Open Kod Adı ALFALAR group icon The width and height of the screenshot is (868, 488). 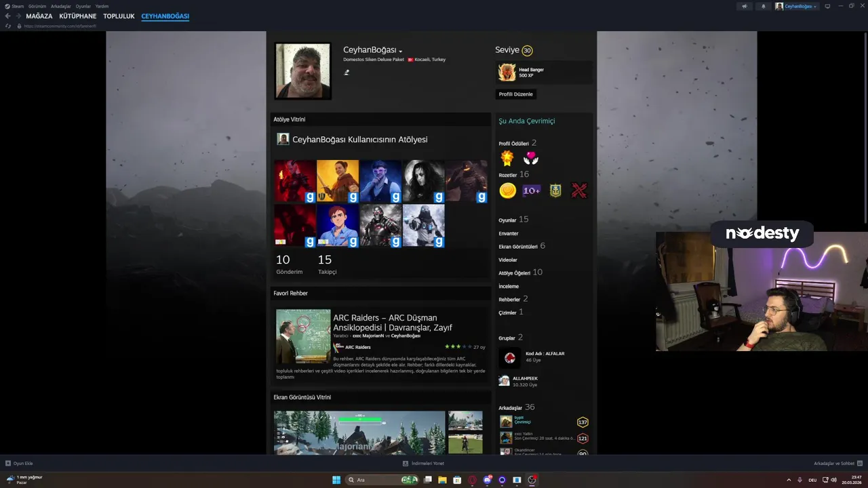click(x=510, y=357)
